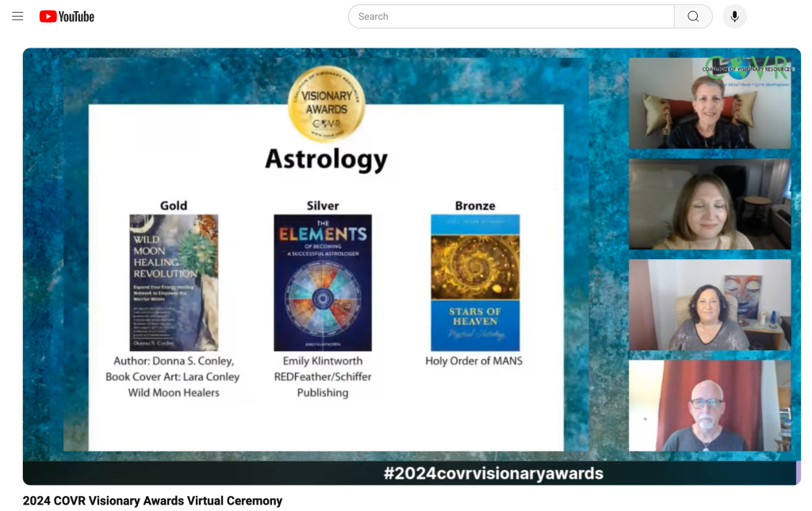
Task: Click the Astrology heading in the slide
Action: (x=326, y=159)
